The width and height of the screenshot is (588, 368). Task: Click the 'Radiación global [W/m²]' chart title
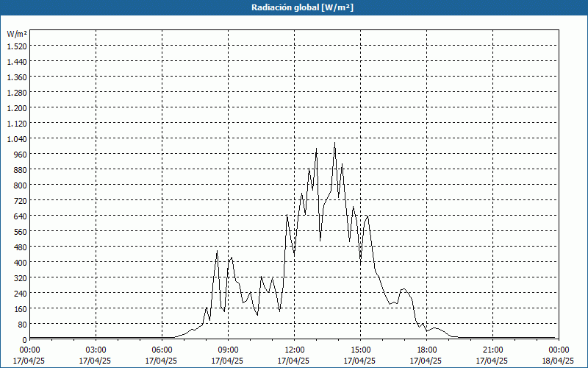(302, 7)
